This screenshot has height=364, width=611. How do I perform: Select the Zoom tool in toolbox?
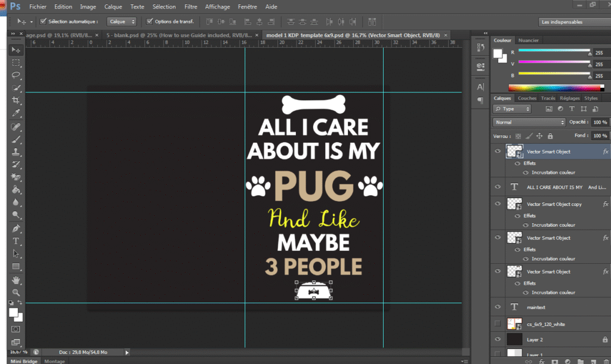click(x=16, y=292)
